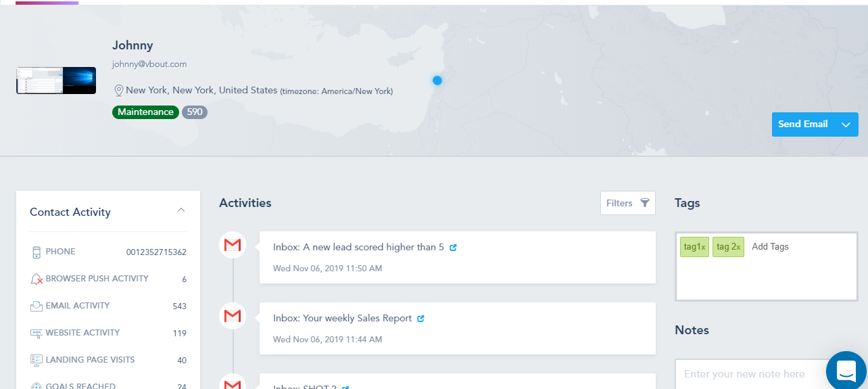The height and width of the screenshot is (389, 868).
Task: Click the Goals Reached globe icon
Action: (37, 386)
